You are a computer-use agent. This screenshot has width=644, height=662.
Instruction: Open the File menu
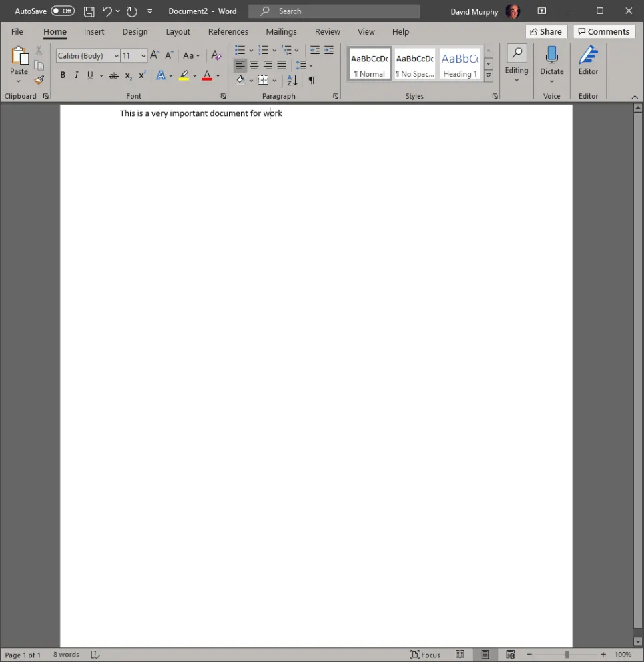(17, 31)
